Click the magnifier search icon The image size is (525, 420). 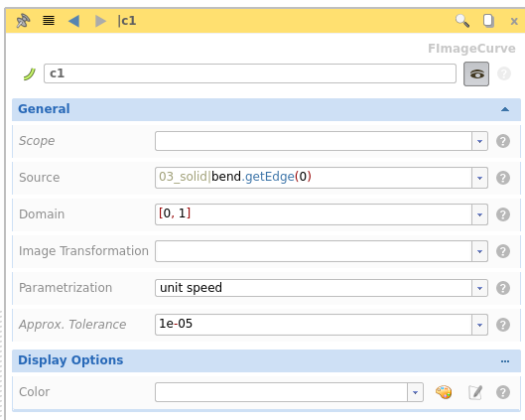coord(462,21)
